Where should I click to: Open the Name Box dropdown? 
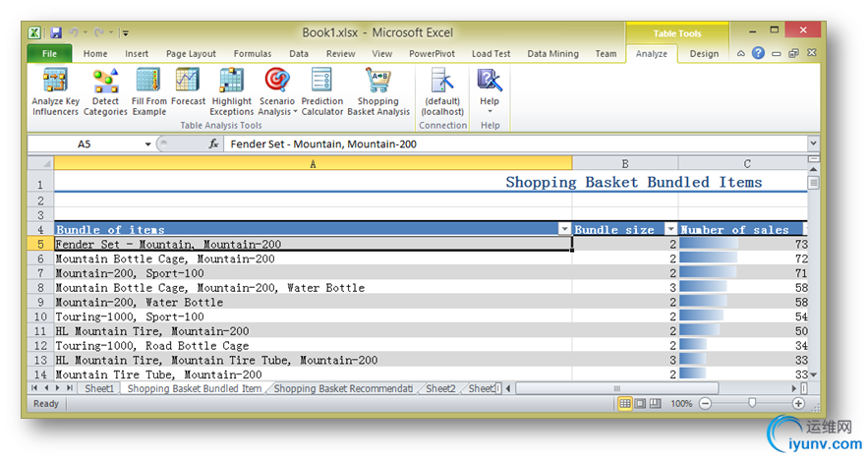click(147, 144)
